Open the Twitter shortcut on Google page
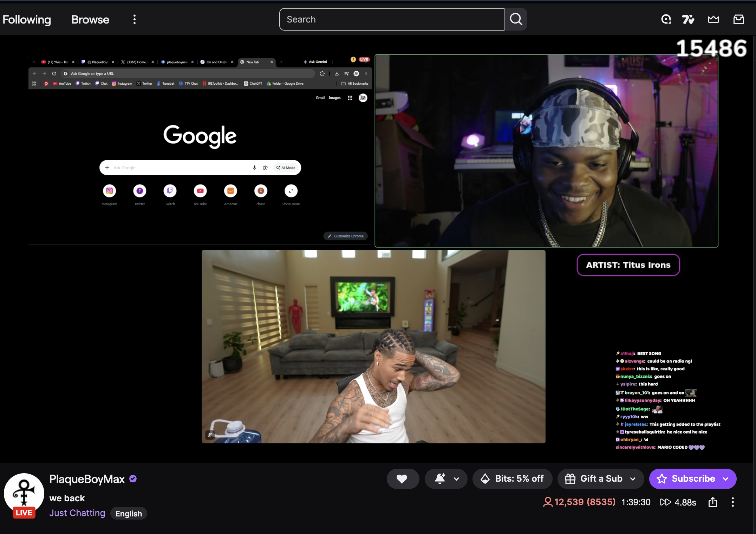Screen dimensions: 756x534 [x=140, y=194]
